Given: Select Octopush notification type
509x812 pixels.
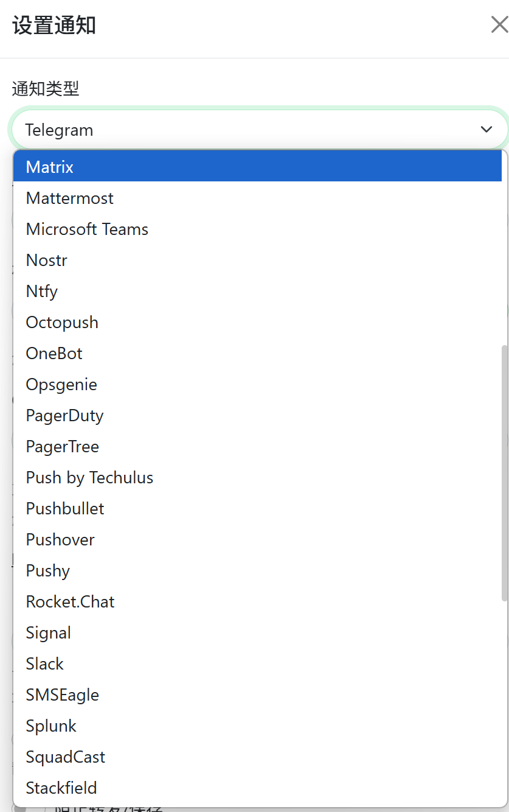Looking at the screenshot, I should [x=62, y=322].
